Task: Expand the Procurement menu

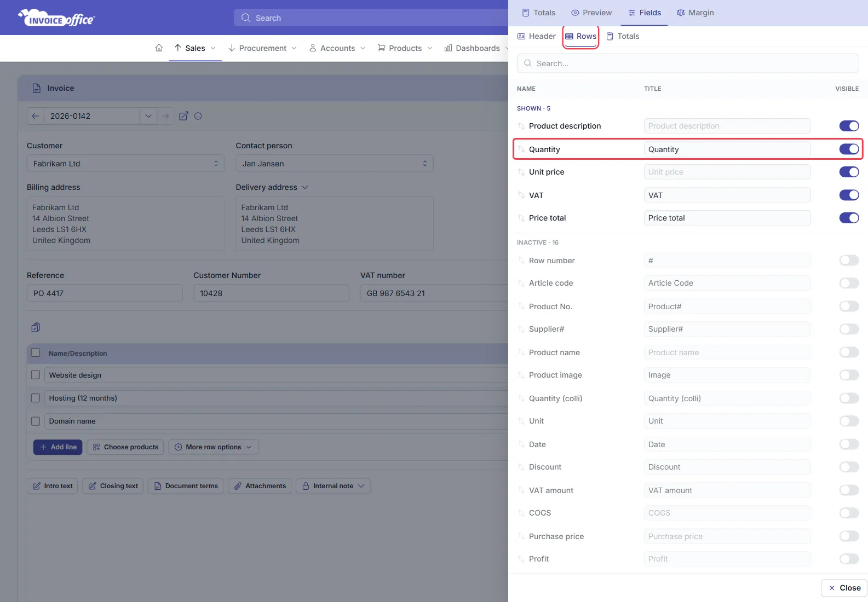Action: 262,48
